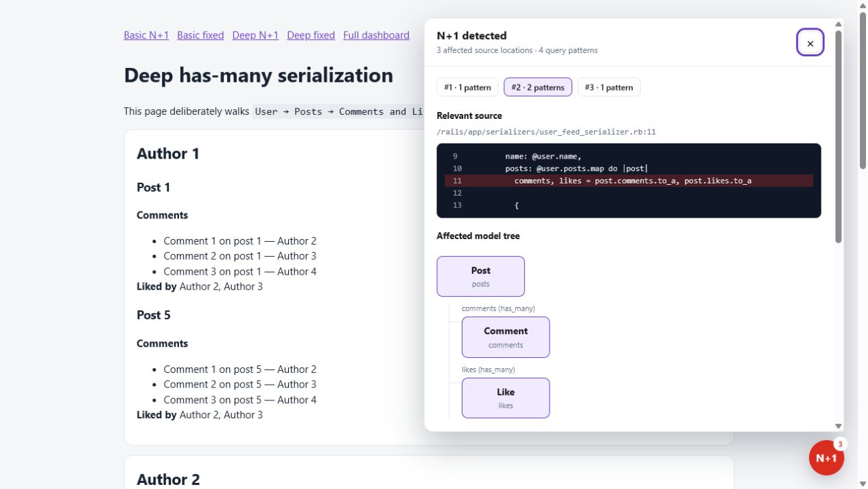Click the Author 1 heading
Image resolution: width=868 pixels, height=489 pixels.
[x=168, y=153]
